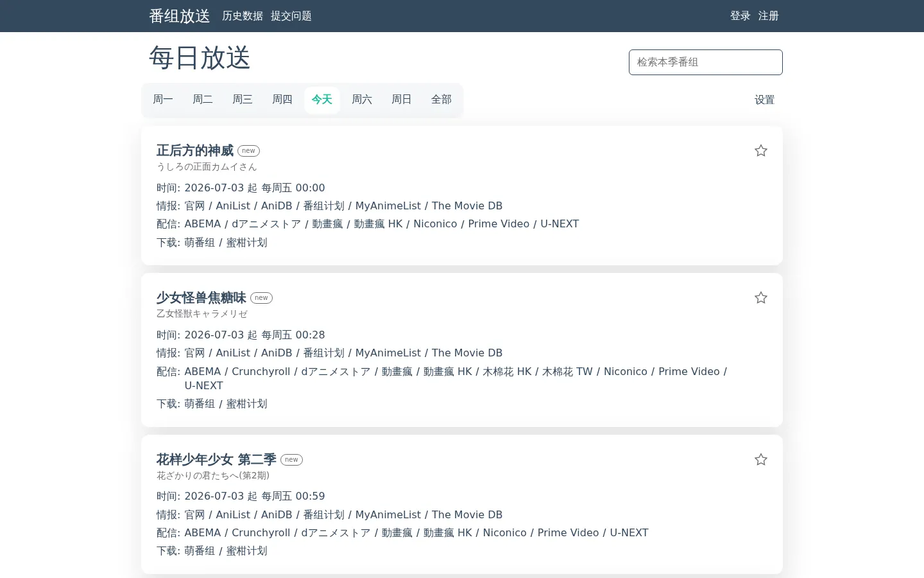
Task: View the 周日 schedule tab
Action: 402,100
